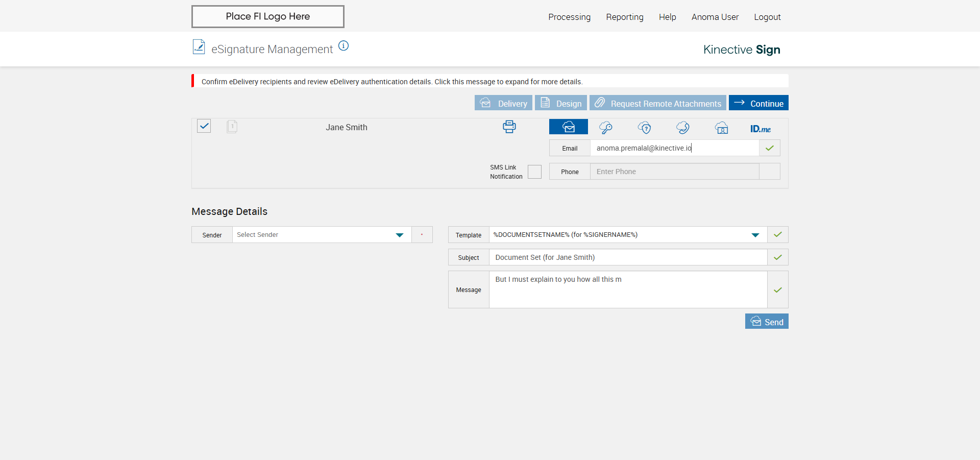Click the Continue button
This screenshot has height=460, width=980.
pyautogui.click(x=758, y=103)
